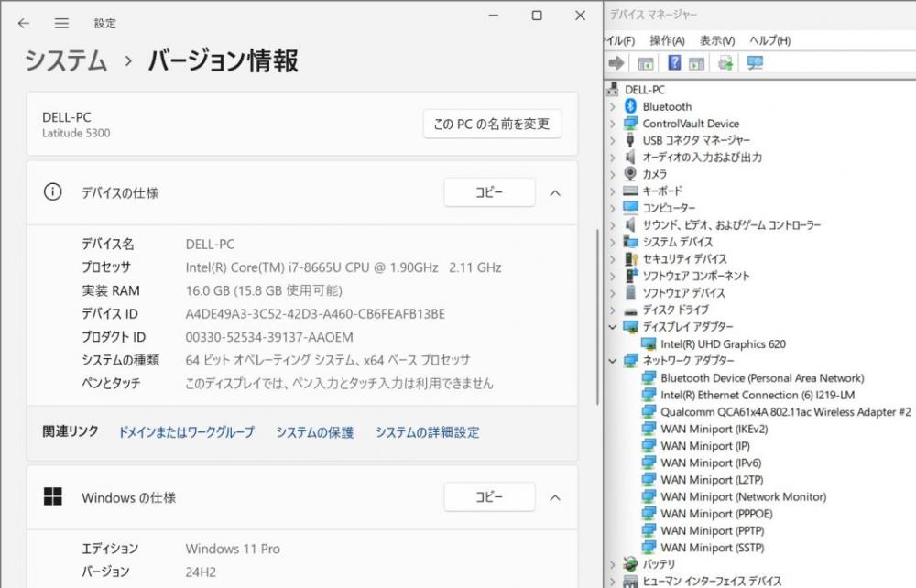Click the カメラ webcam icon
The width and height of the screenshot is (916, 588).
[x=630, y=173]
